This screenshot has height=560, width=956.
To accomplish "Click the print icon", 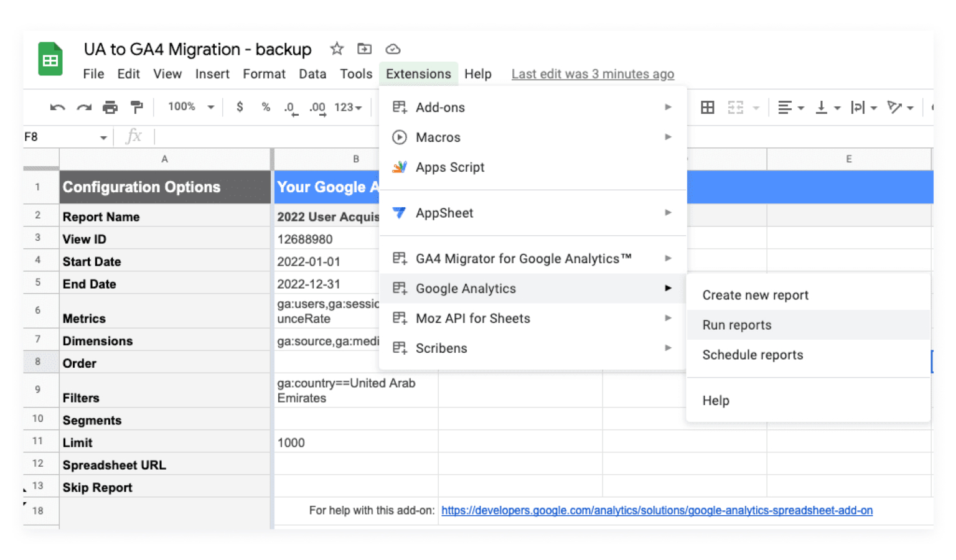I will 110,108.
